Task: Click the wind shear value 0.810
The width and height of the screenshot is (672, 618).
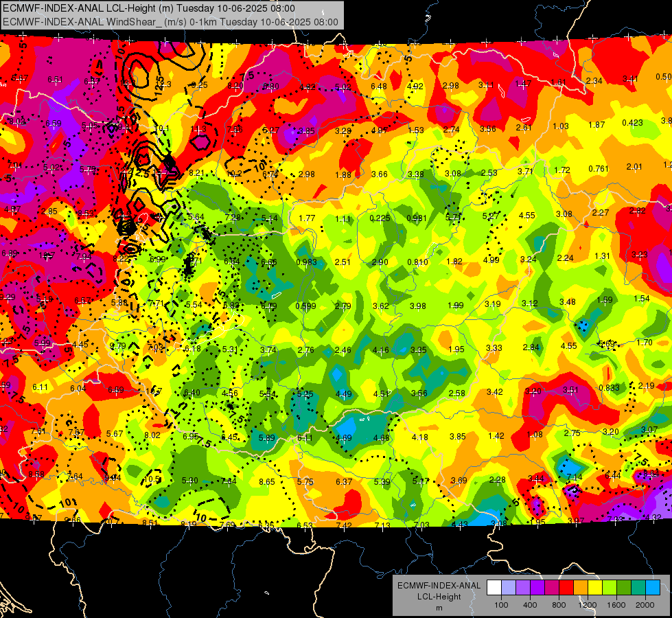Action: (417, 262)
